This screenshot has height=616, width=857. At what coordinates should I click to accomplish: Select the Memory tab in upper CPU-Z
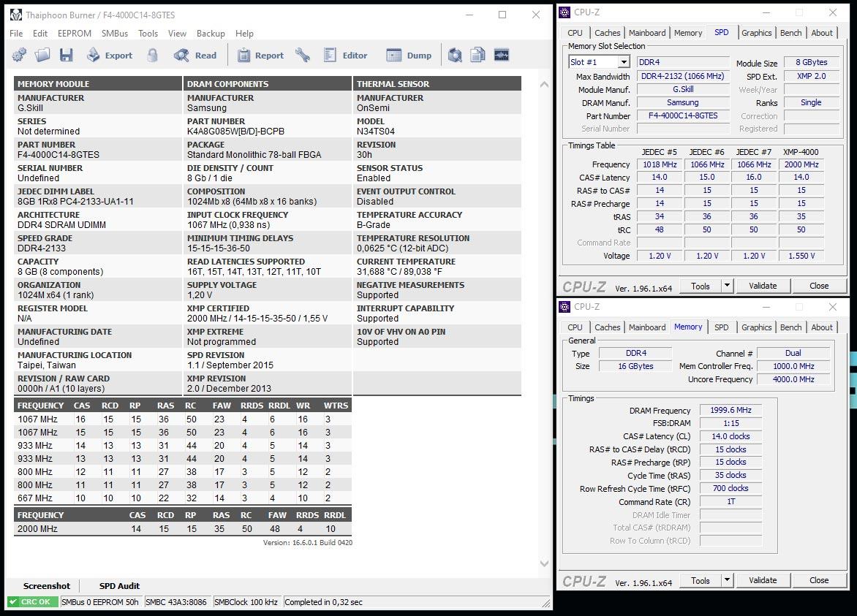(688, 33)
